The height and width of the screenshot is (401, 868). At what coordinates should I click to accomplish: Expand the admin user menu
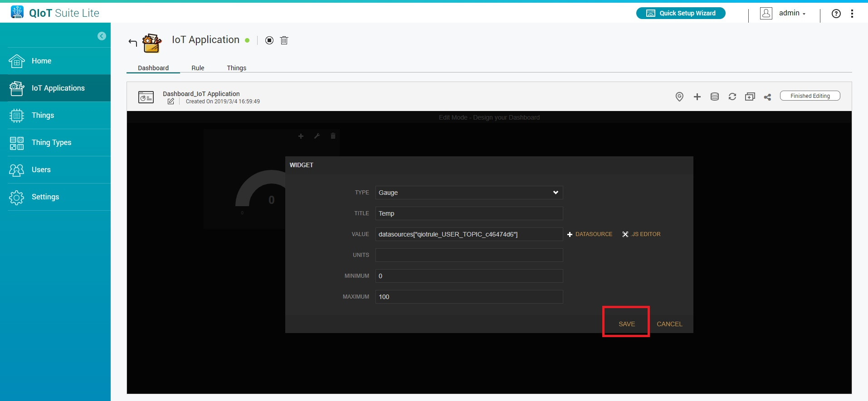791,13
